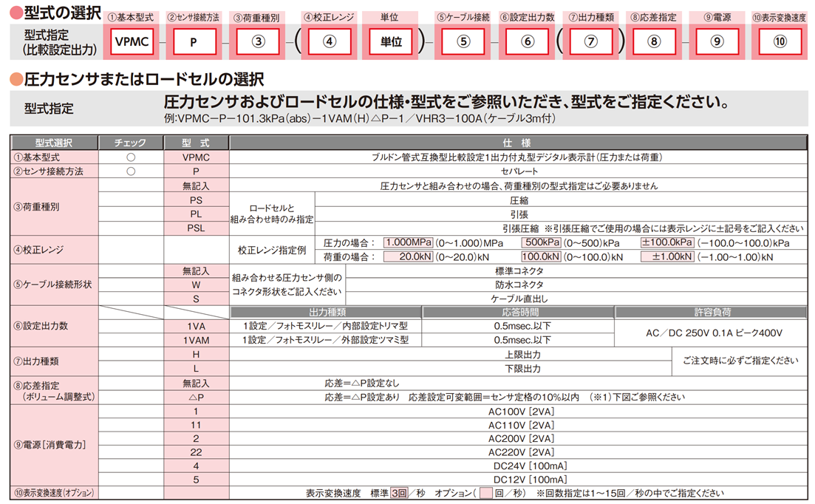Click the PSL load type code

point(196,228)
